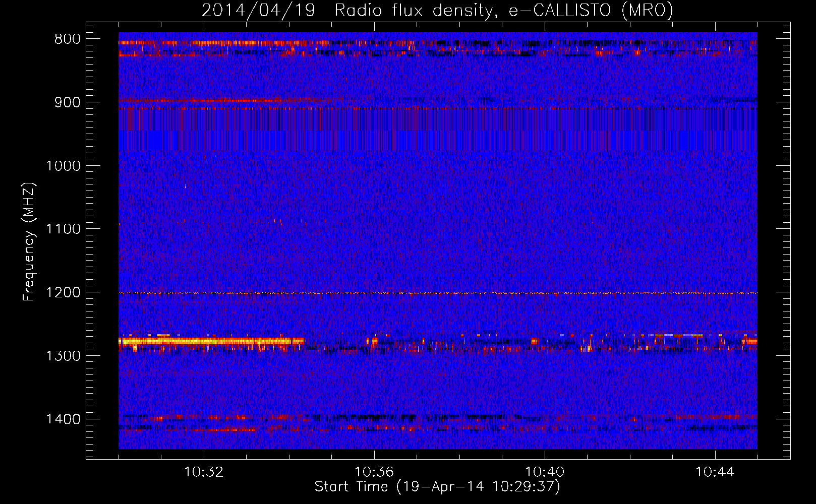Click the thin orange line at 1200 MHz
Image resolution: width=816 pixels, height=504 pixels.
(438, 293)
